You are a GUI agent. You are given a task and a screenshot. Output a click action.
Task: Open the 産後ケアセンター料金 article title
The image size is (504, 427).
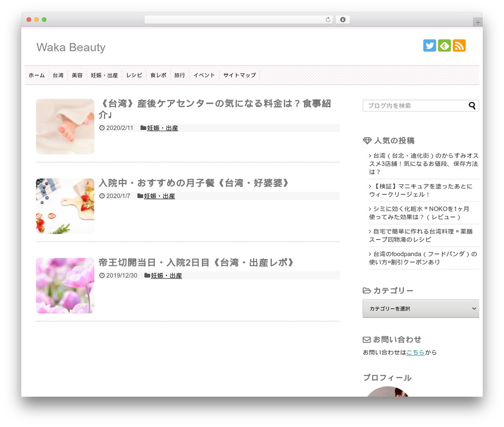tap(215, 109)
